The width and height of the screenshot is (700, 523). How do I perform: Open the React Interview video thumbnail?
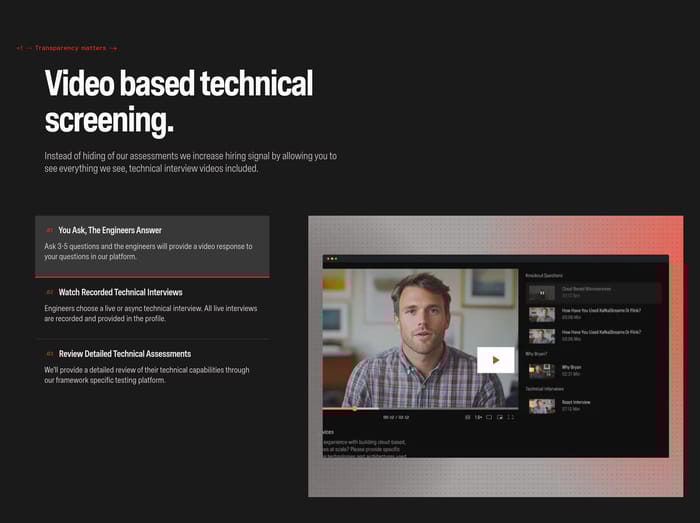pos(542,405)
